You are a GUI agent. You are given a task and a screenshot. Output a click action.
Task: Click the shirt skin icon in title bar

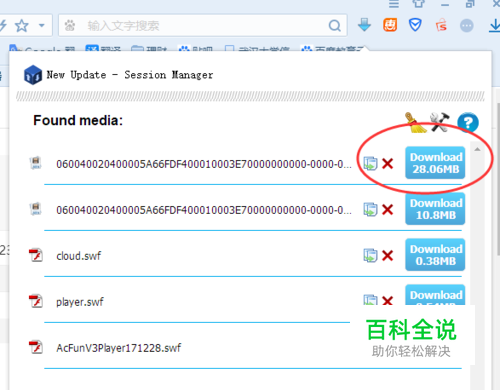419,4
